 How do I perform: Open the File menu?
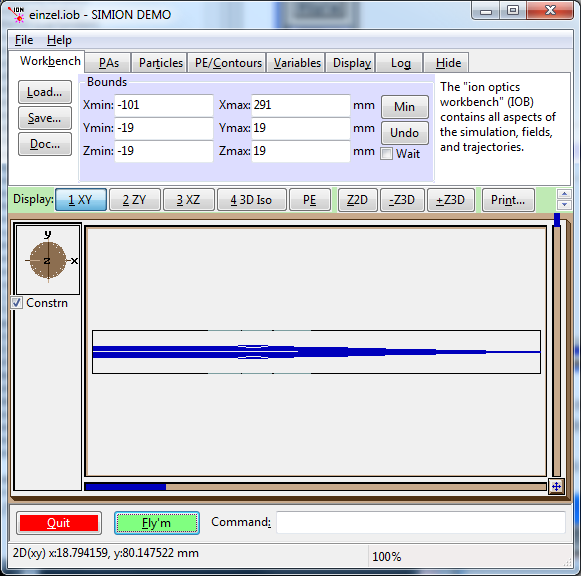click(24, 40)
